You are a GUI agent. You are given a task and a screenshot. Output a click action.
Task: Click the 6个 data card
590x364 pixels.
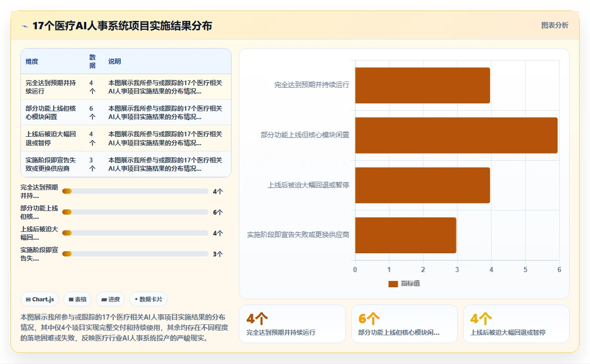pyautogui.click(x=404, y=324)
